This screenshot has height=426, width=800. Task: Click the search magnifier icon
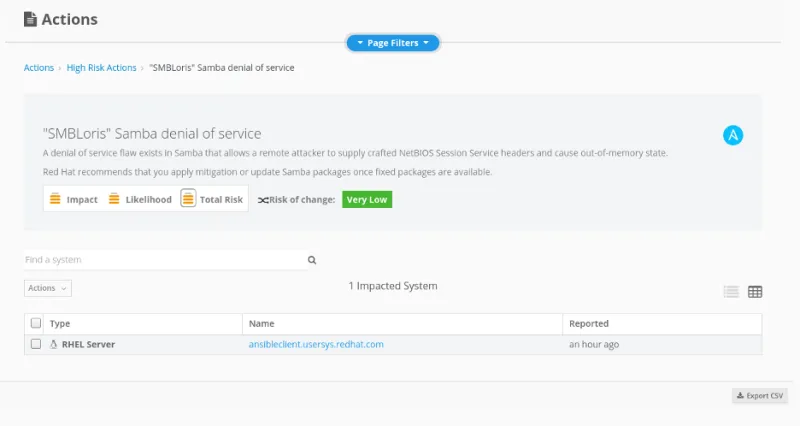(312, 260)
